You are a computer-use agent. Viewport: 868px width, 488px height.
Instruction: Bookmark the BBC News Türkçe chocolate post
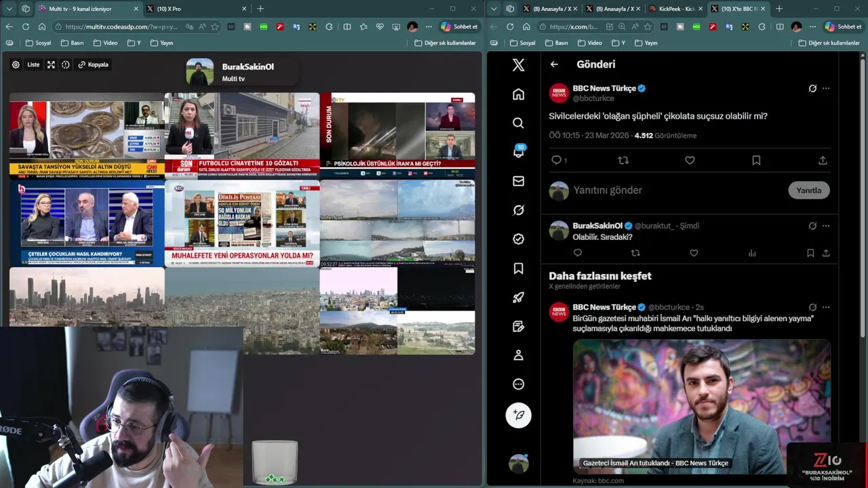[x=756, y=161]
